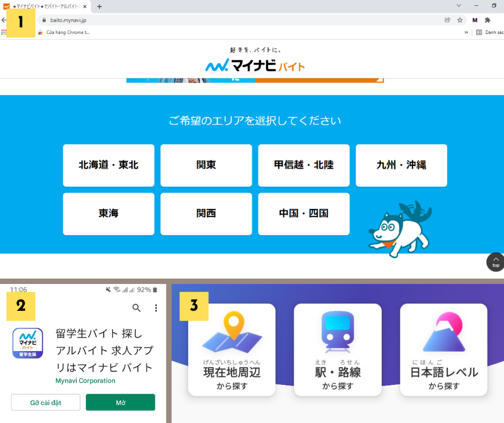Select the 関東 area button
Screen dimensions: 504x423
point(206,165)
